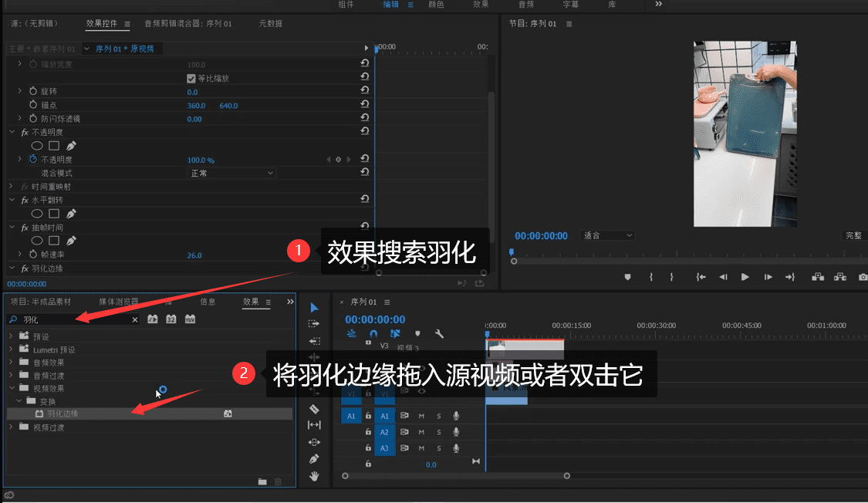The image size is (868, 503).
Task: Reset the 旋转 parameter
Action: [x=365, y=90]
